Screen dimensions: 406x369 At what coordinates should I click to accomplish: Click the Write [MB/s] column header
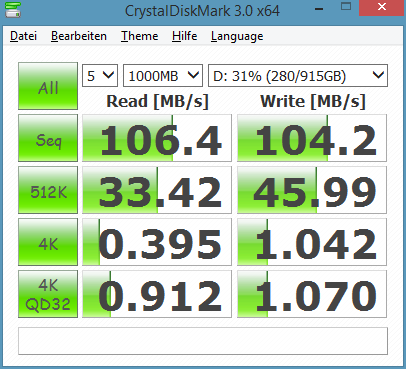[313, 101]
